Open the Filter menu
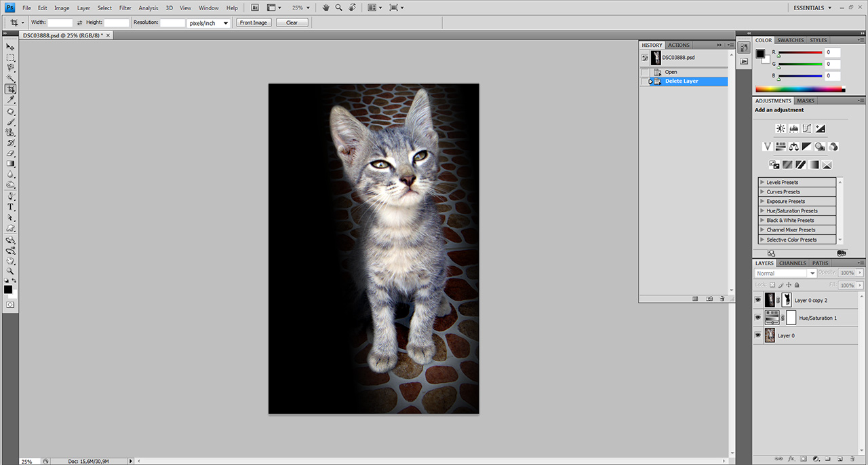Screen dimensions: 868x465 (x=125, y=8)
